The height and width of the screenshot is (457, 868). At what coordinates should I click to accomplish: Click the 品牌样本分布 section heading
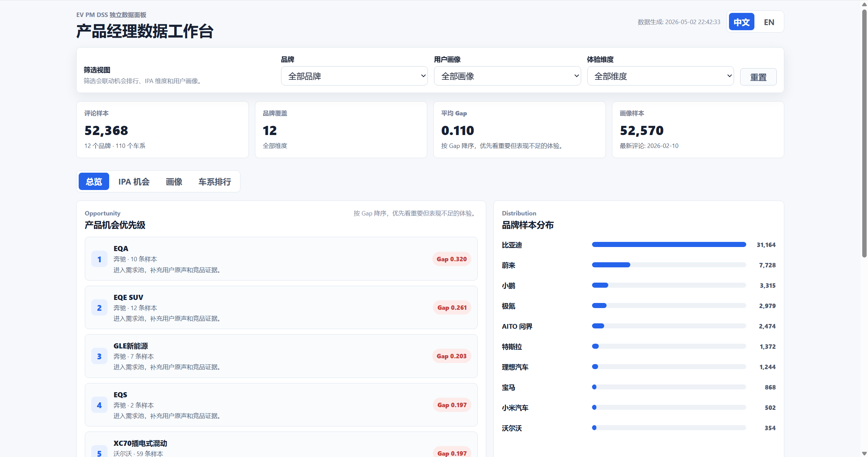click(x=528, y=225)
